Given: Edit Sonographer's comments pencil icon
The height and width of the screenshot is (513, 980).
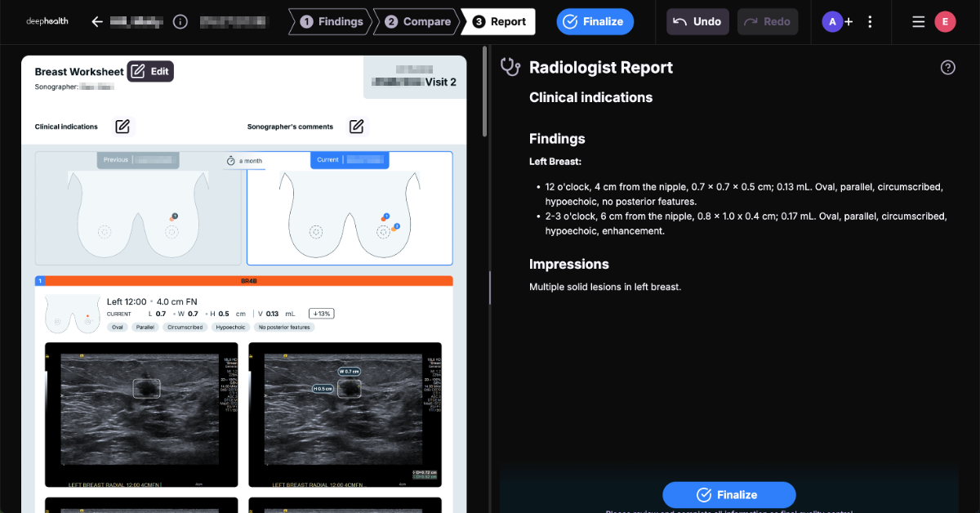Looking at the screenshot, I should pyautogui.click(x=356, y=127).
